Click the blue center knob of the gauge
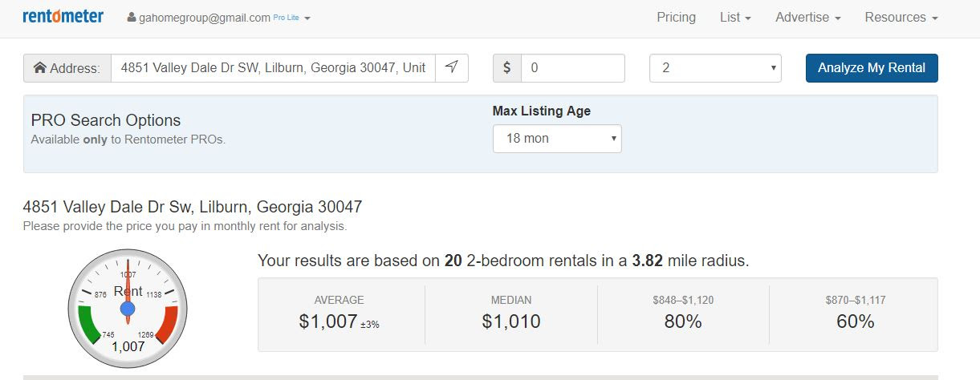 point(128,309)
